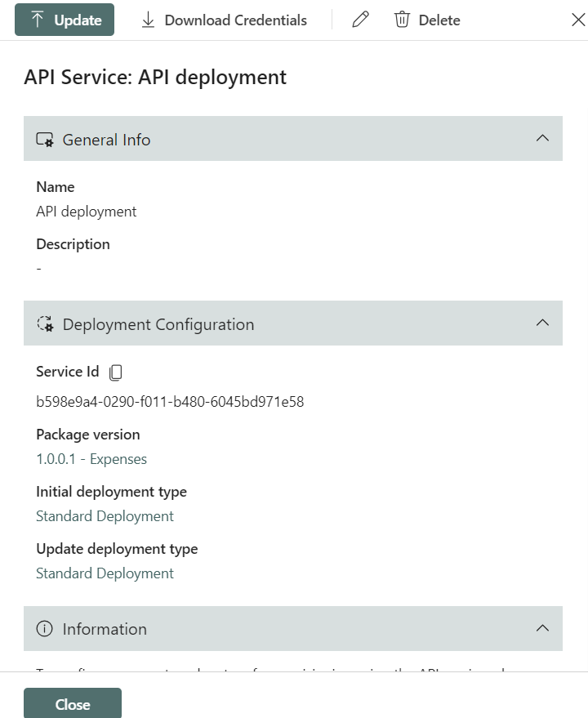Open the 1.0.0.1 - Expenses package link
This screenshot has width=588, height=718.
click(x=91, y=459)
